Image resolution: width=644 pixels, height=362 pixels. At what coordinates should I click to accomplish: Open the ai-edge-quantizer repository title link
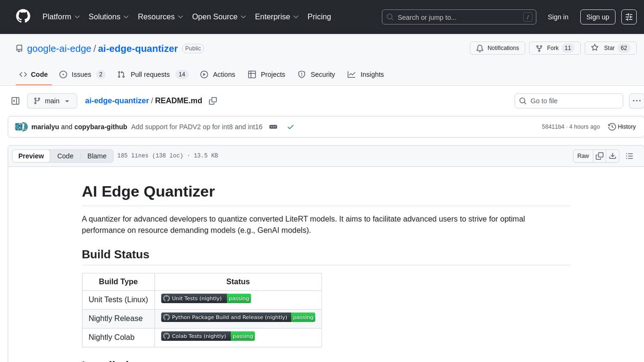coord(138,48)
